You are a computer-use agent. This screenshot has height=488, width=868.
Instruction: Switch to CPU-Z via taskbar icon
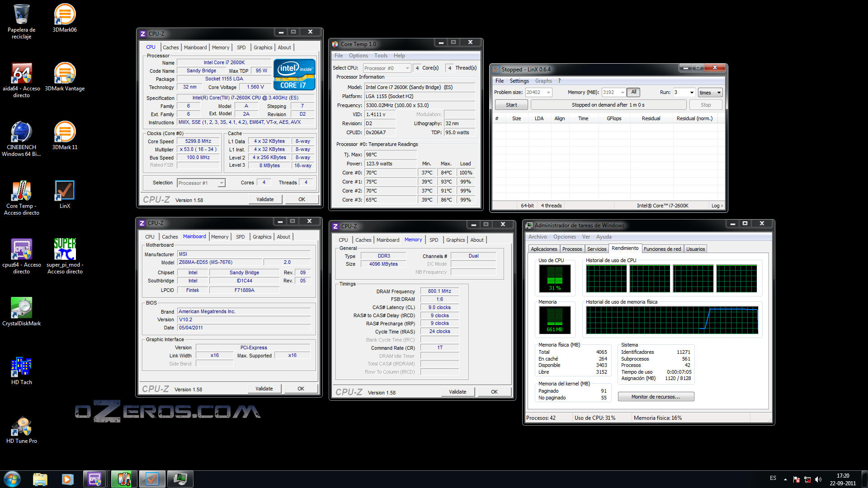[94, 479]
